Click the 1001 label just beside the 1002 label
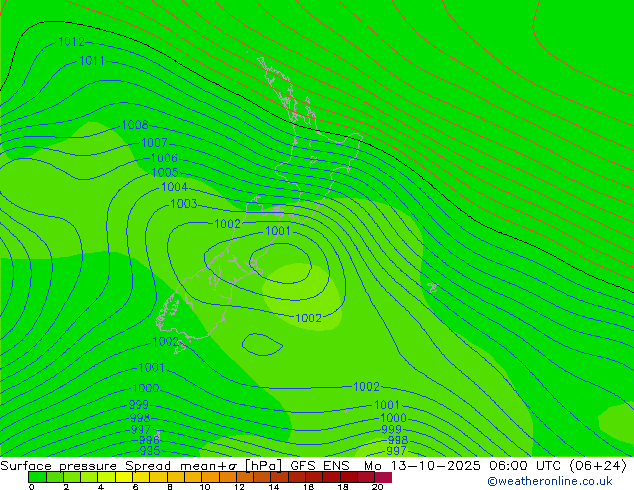Screen dimensions: 634x490 278,231
